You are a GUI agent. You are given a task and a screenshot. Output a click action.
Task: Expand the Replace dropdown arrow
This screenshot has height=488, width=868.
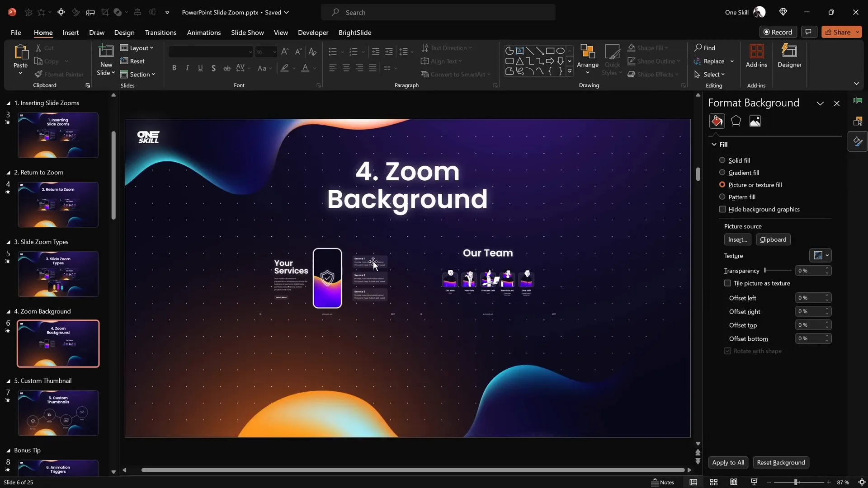tap(732, 61)
